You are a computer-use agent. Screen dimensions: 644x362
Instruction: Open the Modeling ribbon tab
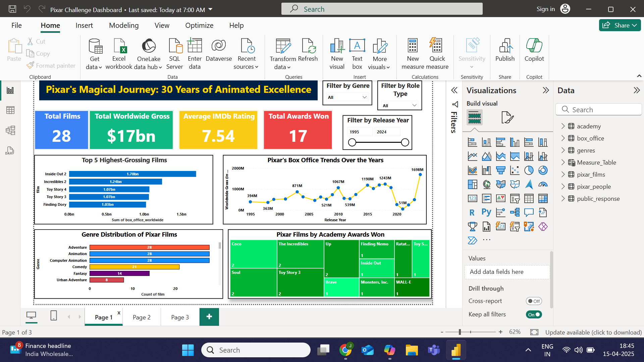point(124,25)
